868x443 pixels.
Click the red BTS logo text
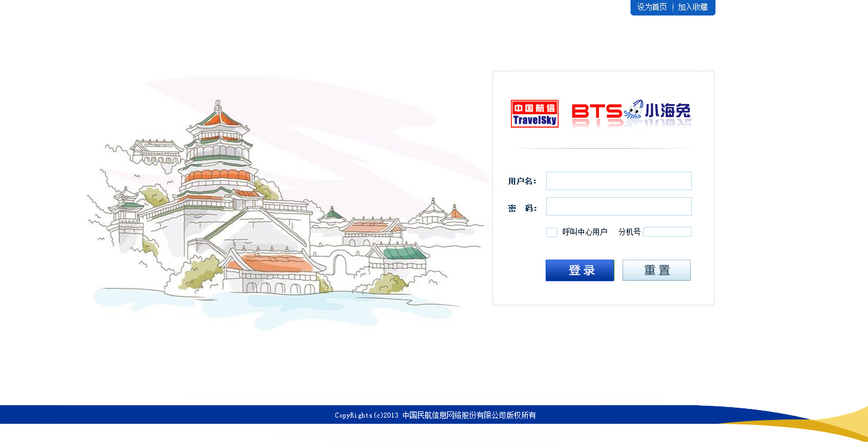[596, 112]
